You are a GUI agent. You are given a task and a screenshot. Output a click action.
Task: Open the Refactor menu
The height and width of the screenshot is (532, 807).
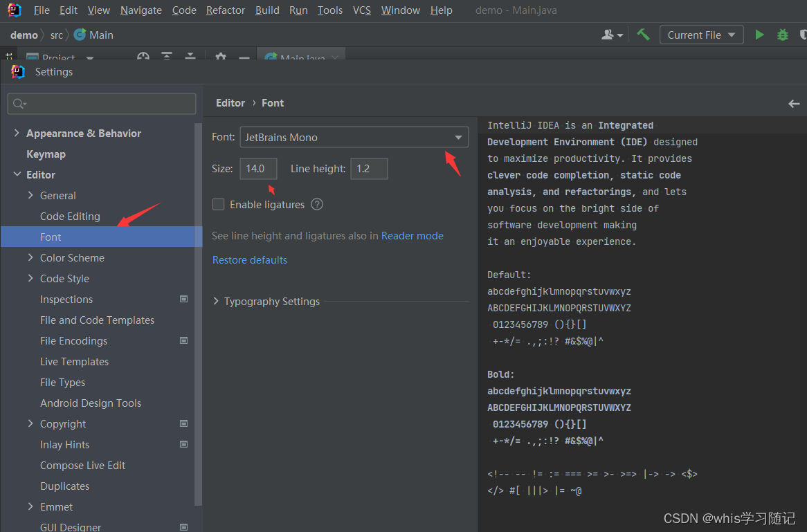click(x=226, y=10)
